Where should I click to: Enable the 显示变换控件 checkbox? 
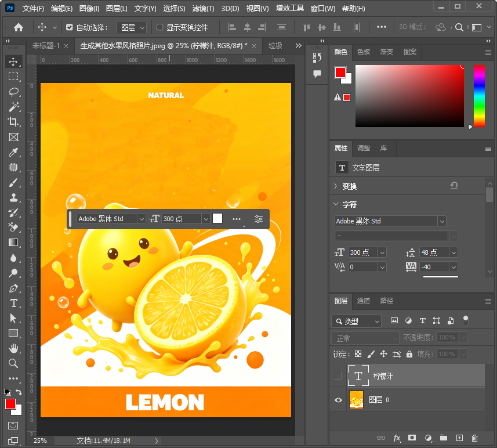pyautogui.click(x=160, y=27)
